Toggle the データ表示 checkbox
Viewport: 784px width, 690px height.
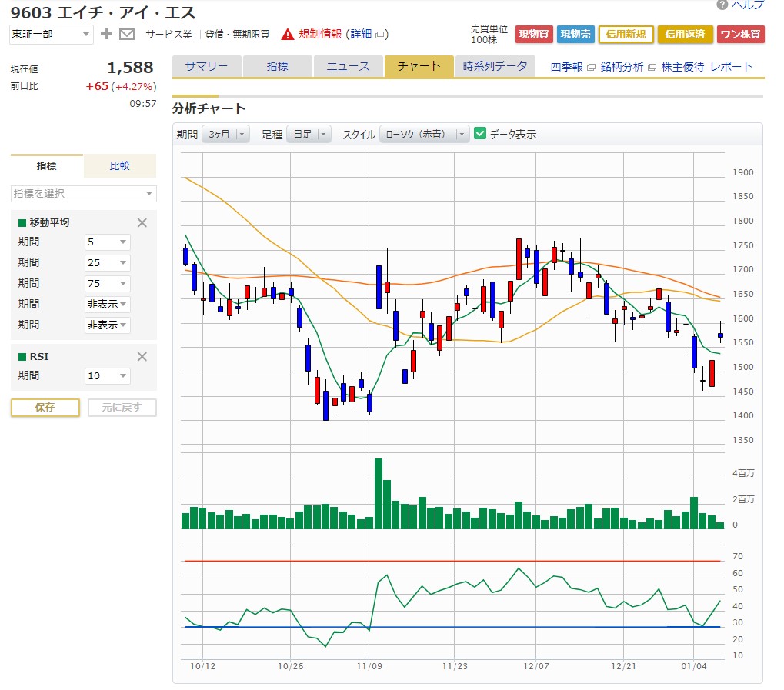point(480,134)
